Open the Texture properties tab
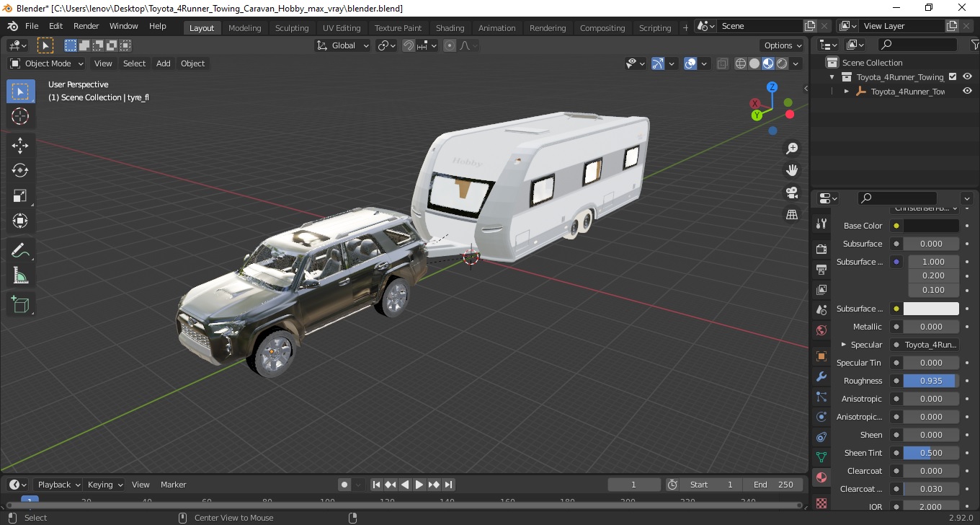This screenshot has width=980, height=525. pyautogui.click(x=821, y=503)
